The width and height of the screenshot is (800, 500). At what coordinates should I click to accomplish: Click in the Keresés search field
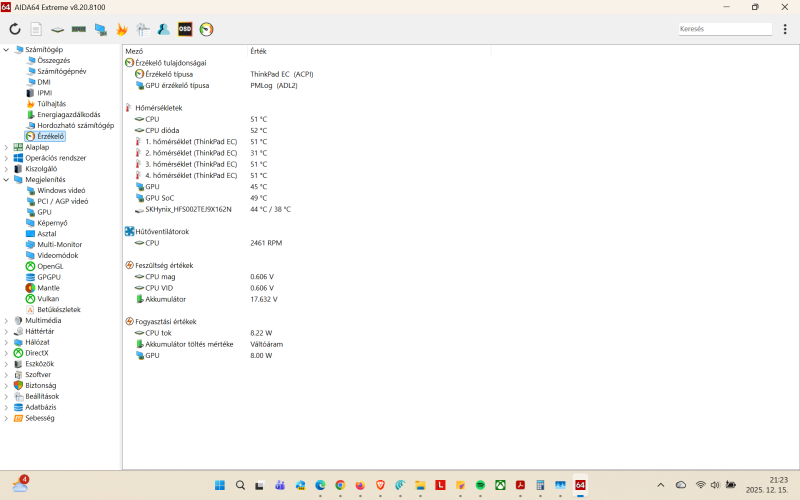pos(725,29)
